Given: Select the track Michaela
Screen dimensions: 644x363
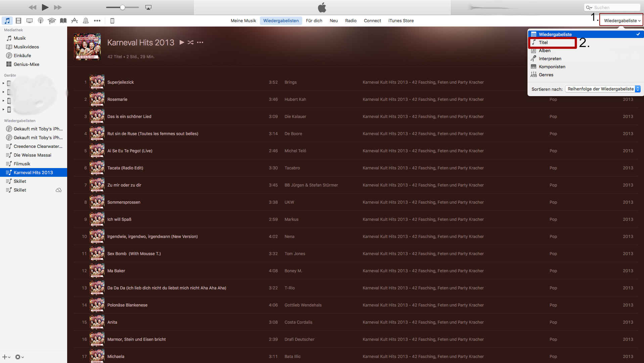Looking at the screenshot, I should point(116,356).
